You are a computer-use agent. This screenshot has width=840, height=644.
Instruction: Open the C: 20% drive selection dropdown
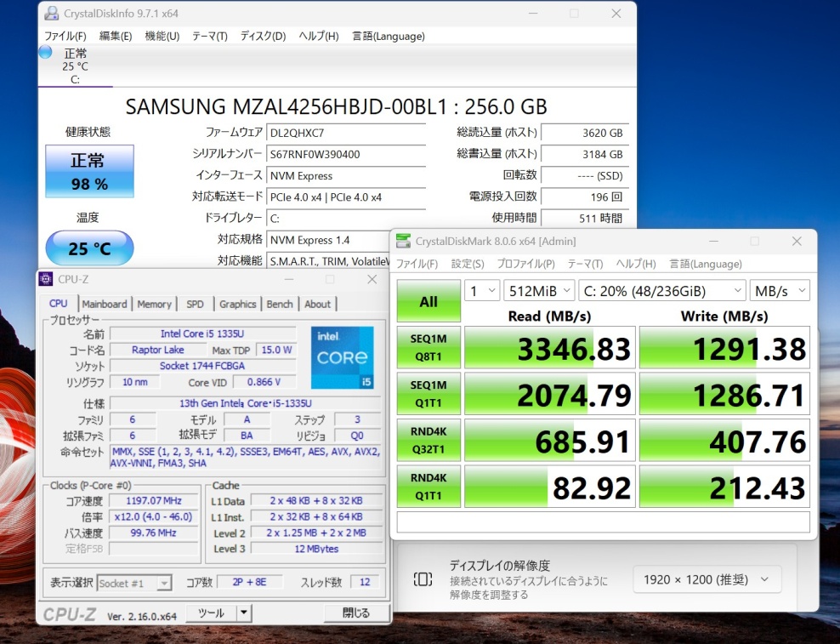[661, 291]
